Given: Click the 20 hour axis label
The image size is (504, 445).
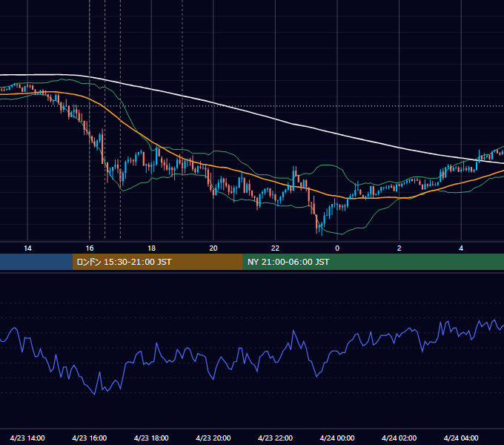Looking at the screenshot, I should point(213,248).
